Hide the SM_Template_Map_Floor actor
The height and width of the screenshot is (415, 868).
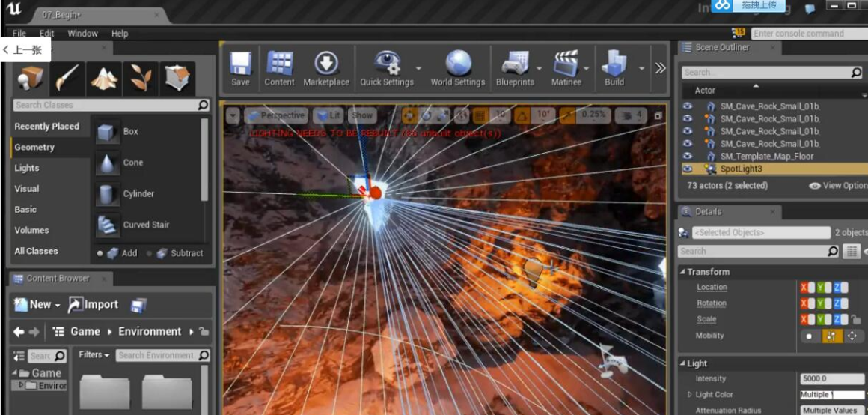(x=688, y=157)
